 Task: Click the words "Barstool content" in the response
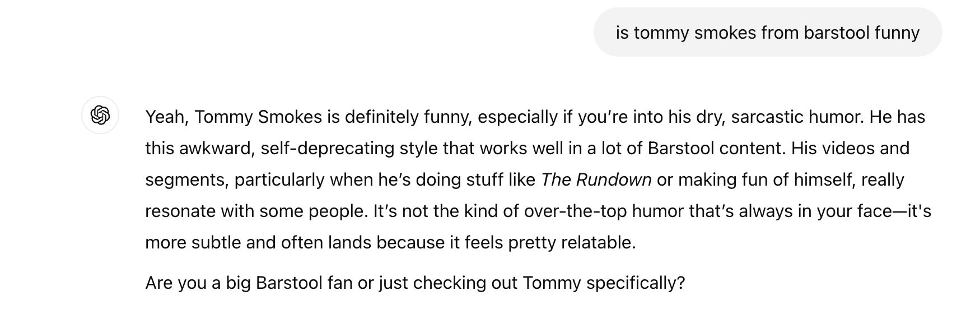tap(709, 148)
